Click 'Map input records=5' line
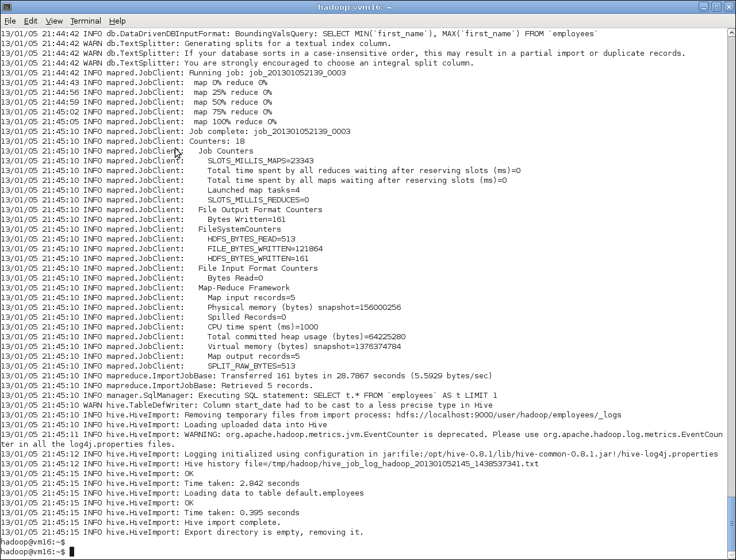The height and width of the screenshot is (560, 736). coord(251,298)
